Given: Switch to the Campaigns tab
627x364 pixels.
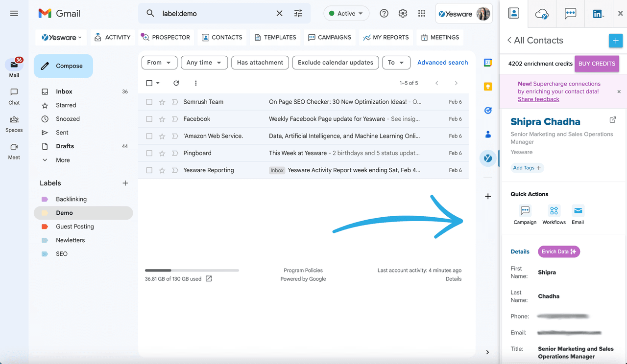Looking at the screenshot, I should (x=329, y=37).
